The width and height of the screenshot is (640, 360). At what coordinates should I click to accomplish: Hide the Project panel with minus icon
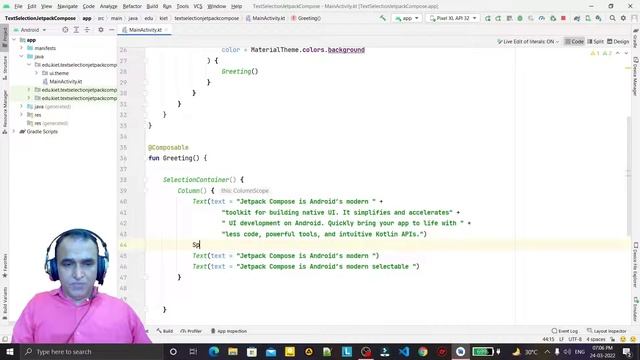[x=111, y=30]
